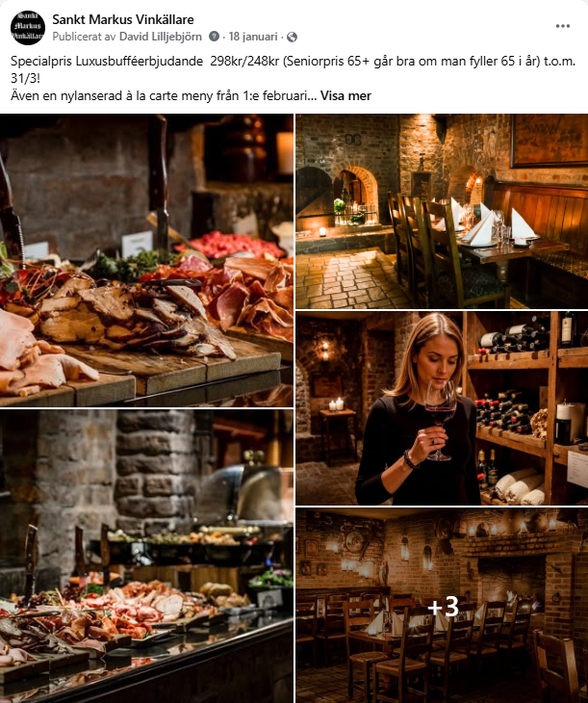
Task: Open David Lilljebjörn's profile link
Action: (161, 37)
